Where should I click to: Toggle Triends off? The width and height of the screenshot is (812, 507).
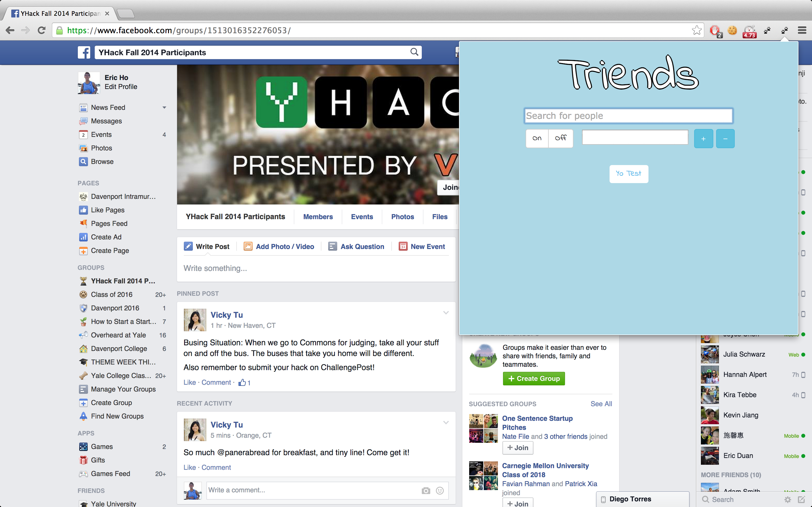pyautogui.click(x=561, y=138)
